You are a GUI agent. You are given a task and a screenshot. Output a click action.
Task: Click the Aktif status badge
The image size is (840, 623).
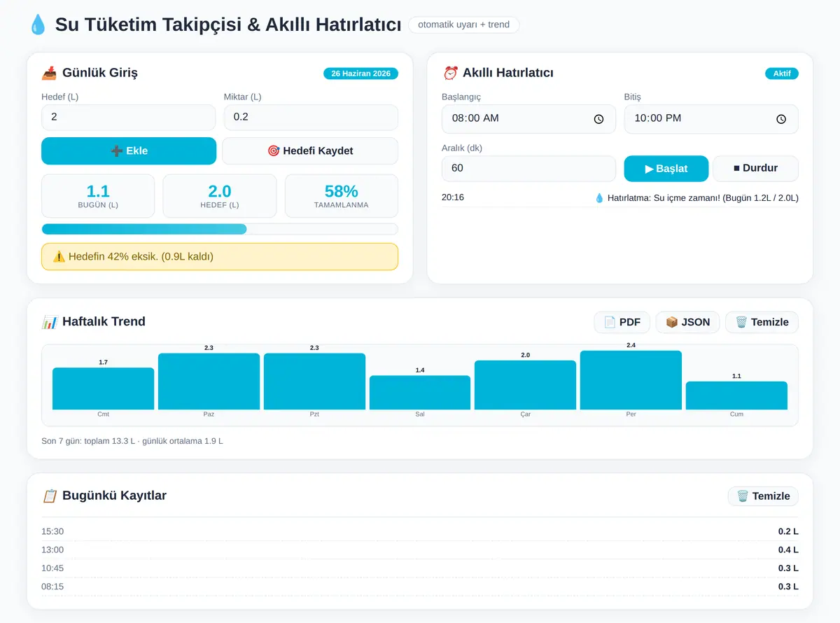click(782, 73)
